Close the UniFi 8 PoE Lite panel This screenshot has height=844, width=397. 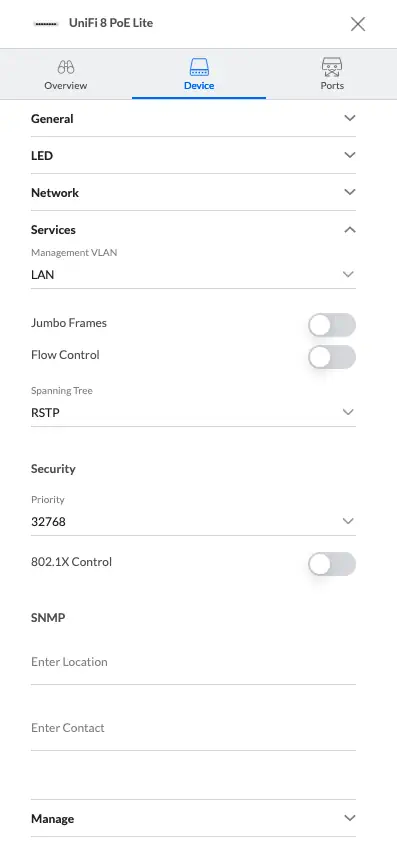(358, 24)
